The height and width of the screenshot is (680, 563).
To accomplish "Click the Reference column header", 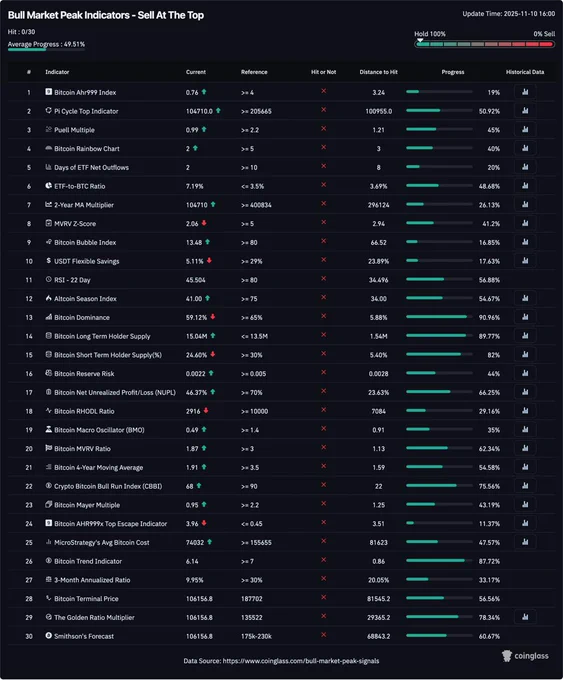I will [x=254, y=72].
